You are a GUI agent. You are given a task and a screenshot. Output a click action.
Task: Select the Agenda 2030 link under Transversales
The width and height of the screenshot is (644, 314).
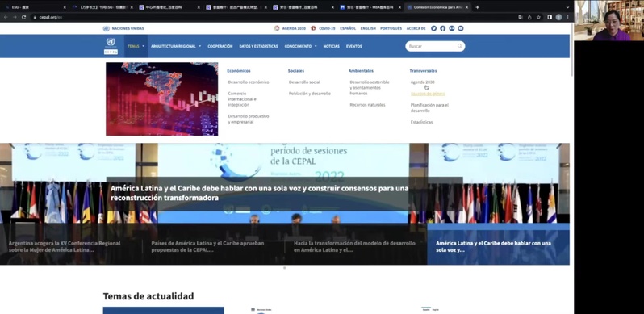tap(422, 82)
